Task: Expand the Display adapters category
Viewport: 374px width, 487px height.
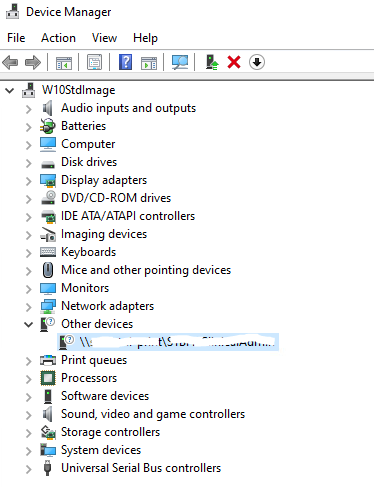Action: pyautogui.click(x=29, y=181)
